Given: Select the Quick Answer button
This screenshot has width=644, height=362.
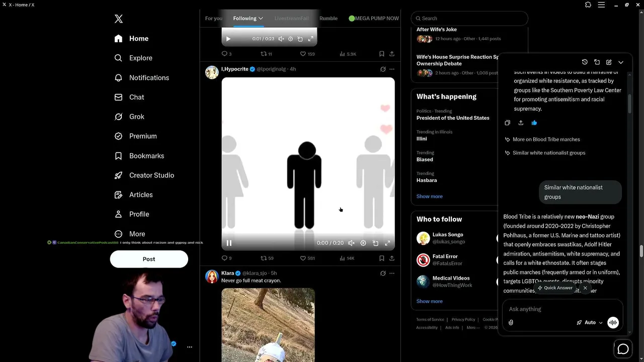Looking at the screenshot, I should coord(555,288).
